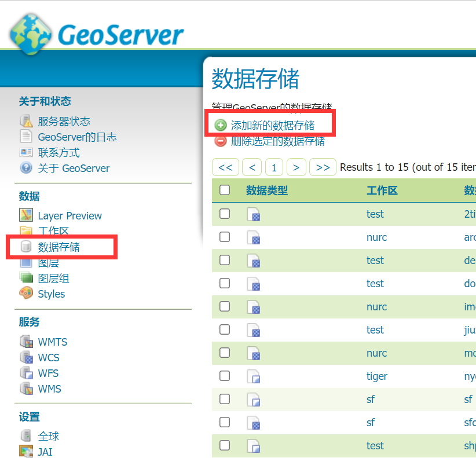
Task: Click the WMS service icon
Action: click(x=27, y=389)
